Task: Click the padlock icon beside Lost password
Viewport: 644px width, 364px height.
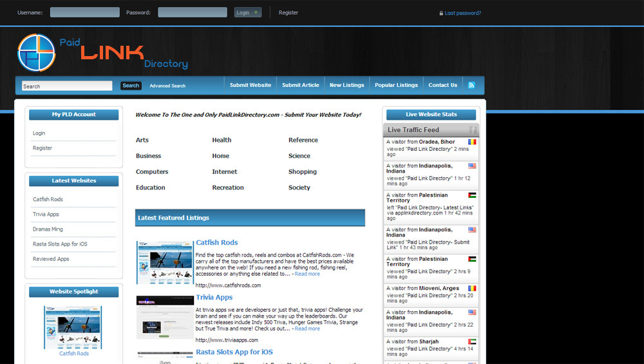Action: [441, 13]
